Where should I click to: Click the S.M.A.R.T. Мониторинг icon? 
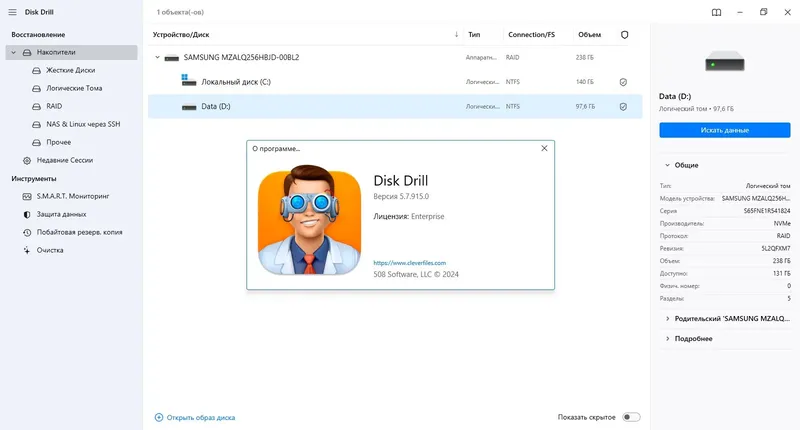(x=27, y=196)
